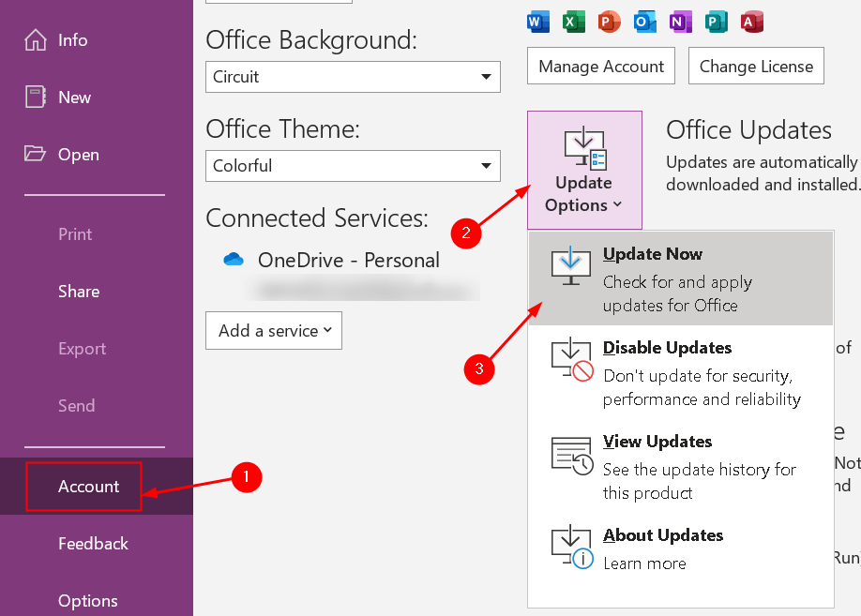
Task: Open Outlook from the icon row
Action: 644,21
